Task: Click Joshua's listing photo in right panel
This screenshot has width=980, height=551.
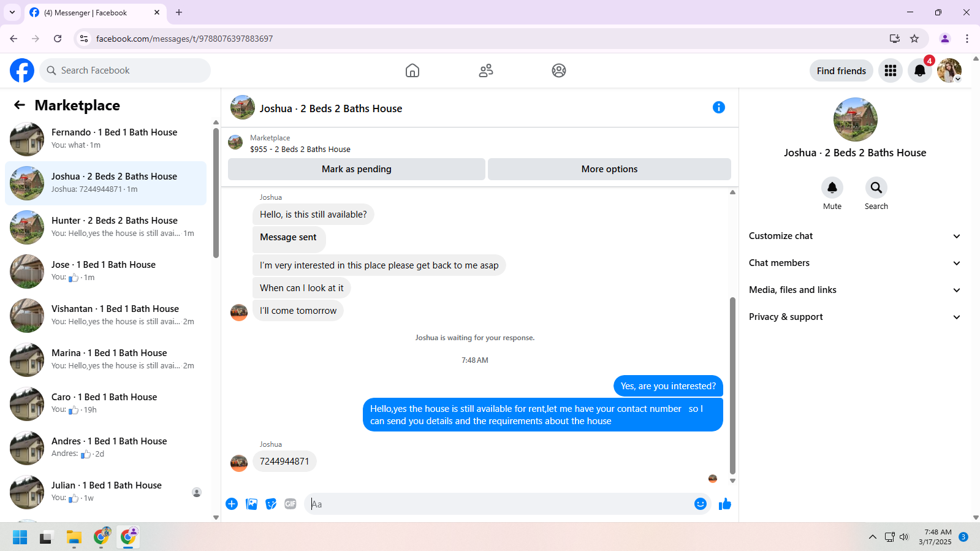Action: tap(855, 120)
